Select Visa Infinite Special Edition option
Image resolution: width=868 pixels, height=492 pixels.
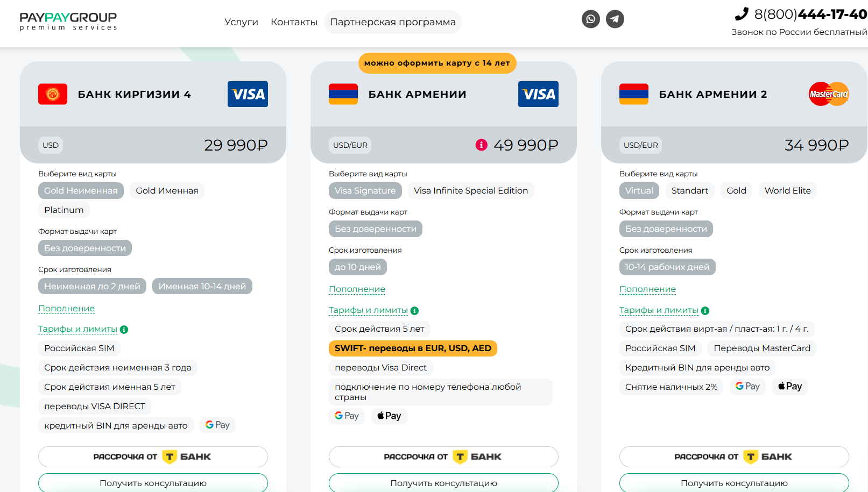[x=470, y=191]
